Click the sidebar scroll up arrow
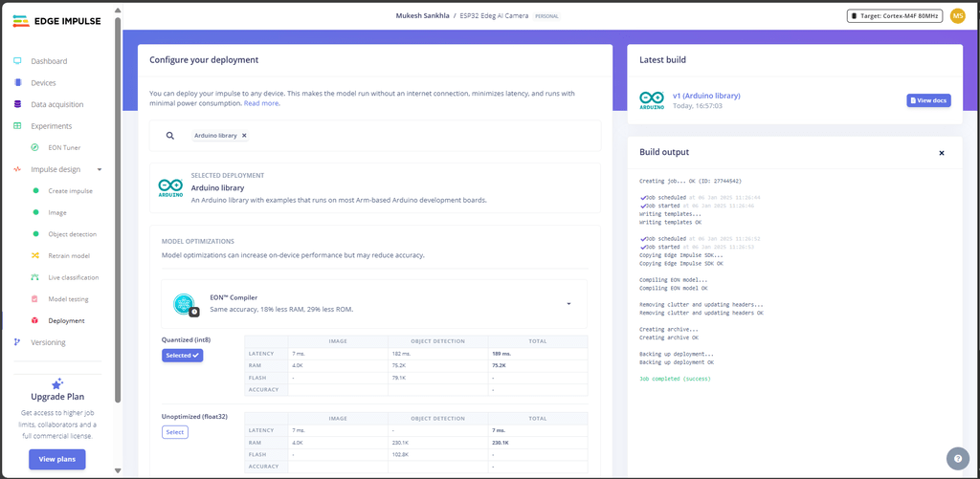 118,9
